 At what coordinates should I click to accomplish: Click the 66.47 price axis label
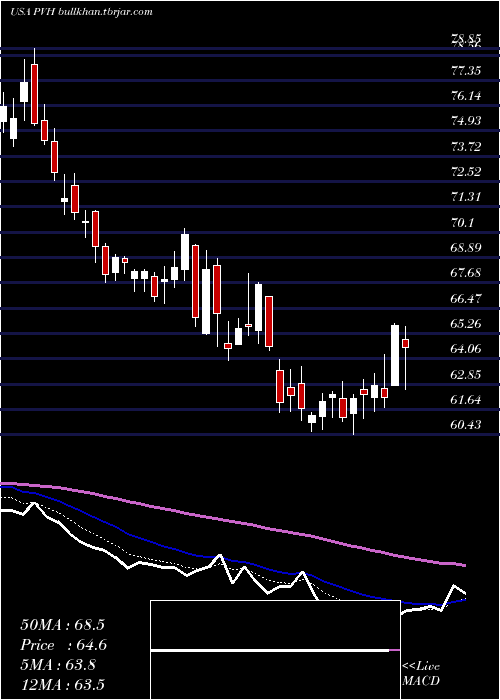click(x=467, y=299)
